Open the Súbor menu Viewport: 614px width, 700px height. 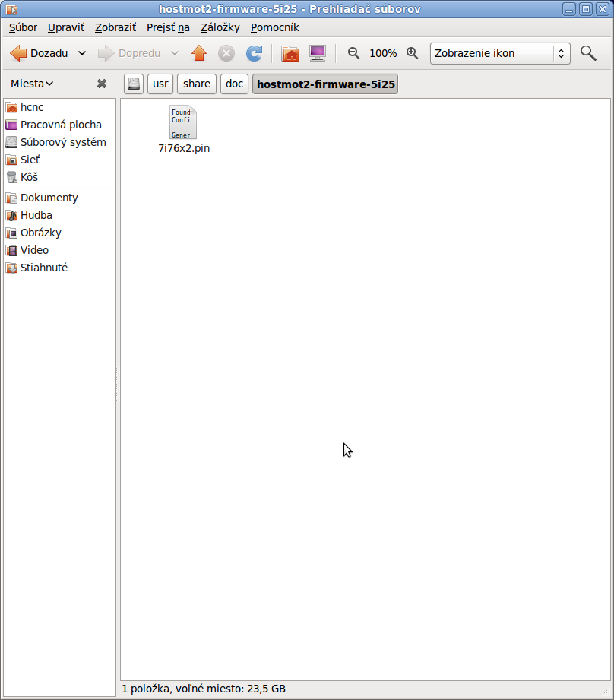pyautogui.click(x=23, y=27)
